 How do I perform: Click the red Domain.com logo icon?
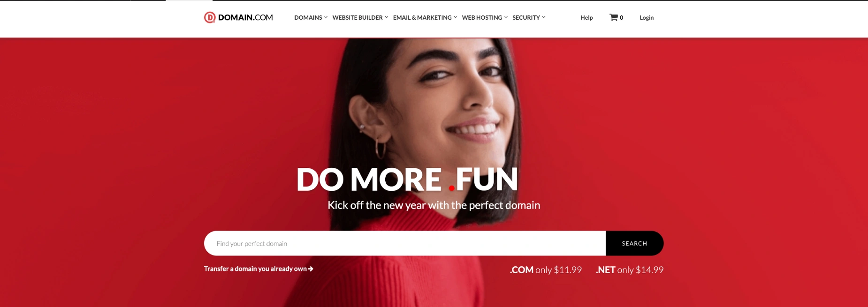point(210,17)
